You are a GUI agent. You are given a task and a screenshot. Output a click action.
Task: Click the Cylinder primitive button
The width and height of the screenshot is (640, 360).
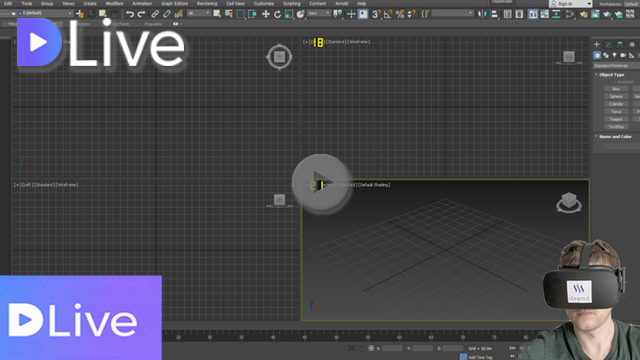pyautogui.click(x=616, y=104)
